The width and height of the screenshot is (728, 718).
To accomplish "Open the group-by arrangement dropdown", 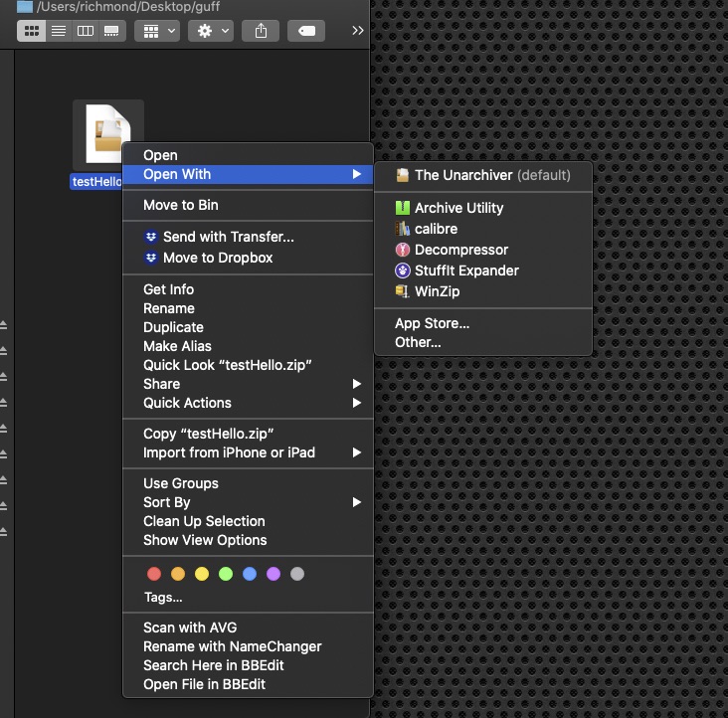I will (x=157, y=31).
